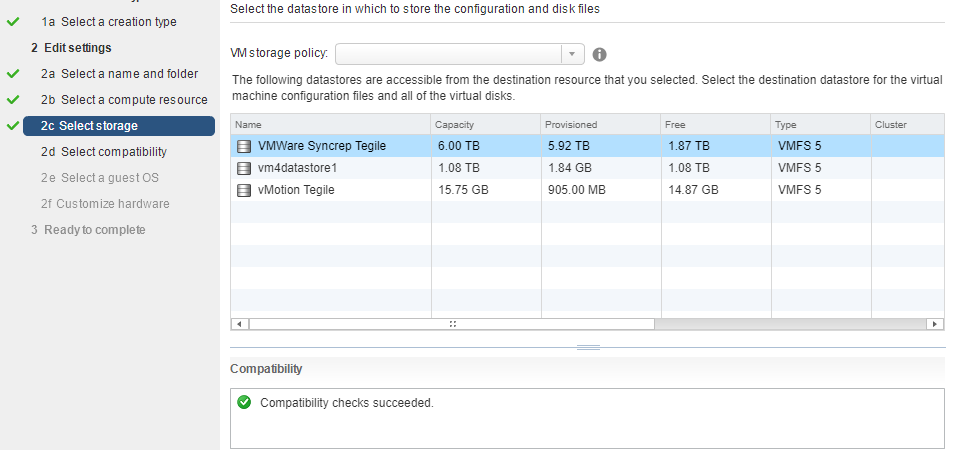
Task: Click the VM storage policy info icon
Action: pos(599,54)
